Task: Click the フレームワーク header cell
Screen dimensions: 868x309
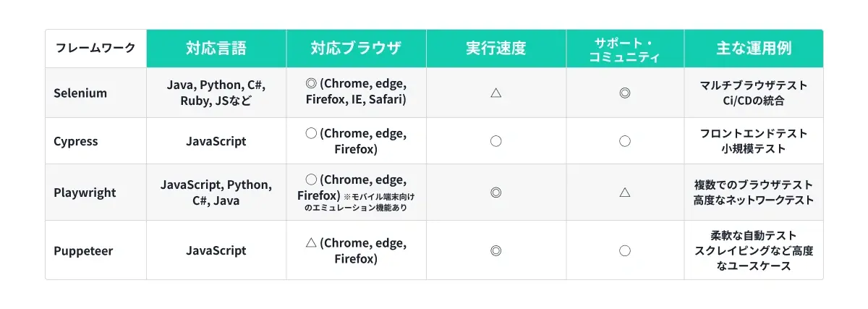Action: (96, 48)
